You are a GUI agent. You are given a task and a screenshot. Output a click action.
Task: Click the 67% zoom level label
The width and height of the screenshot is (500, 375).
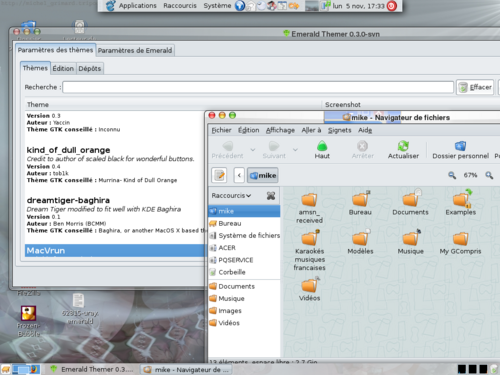tap(470, 175)
